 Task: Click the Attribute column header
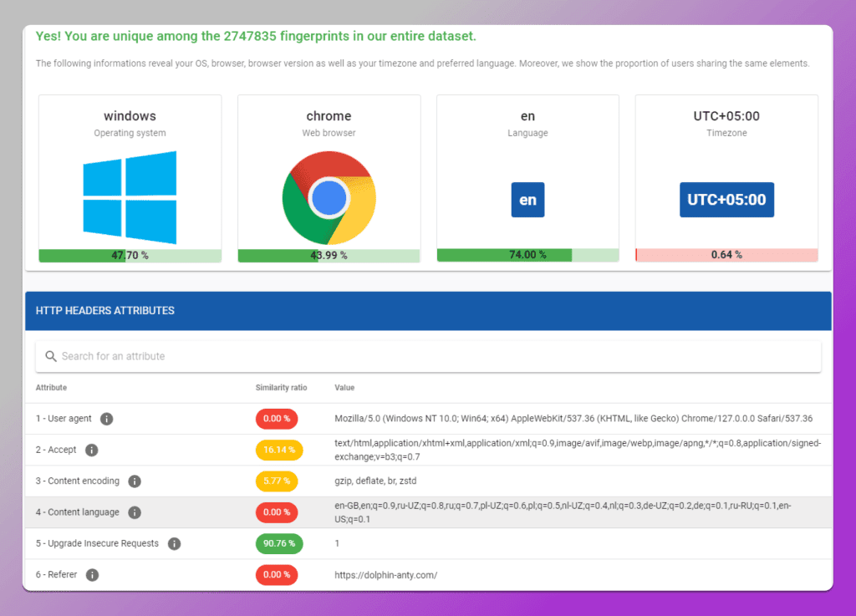(x=51, y=387)
